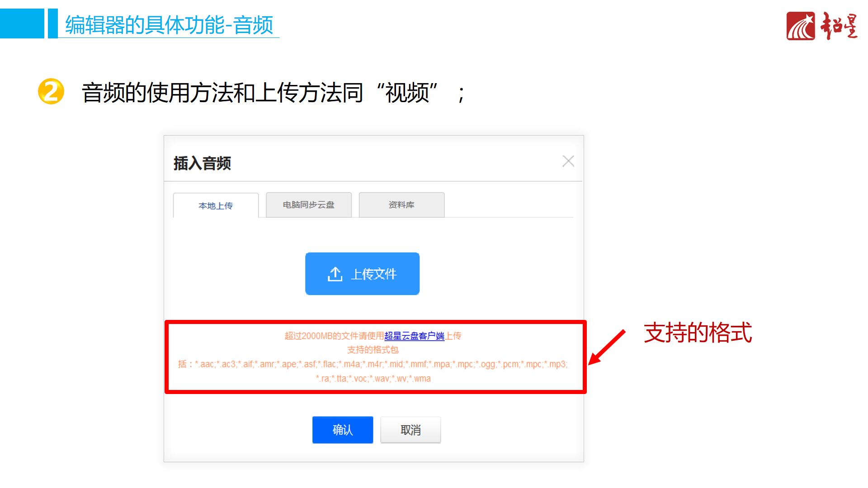868x488 pixels.
Task: Open the 超星云盘客户端 link
Action: 414,336
